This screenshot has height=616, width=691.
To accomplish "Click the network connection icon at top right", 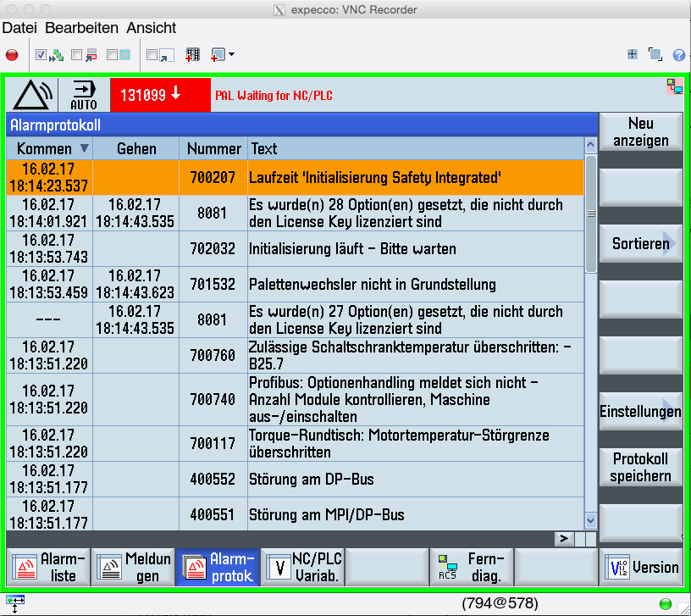I will [674, 86].
